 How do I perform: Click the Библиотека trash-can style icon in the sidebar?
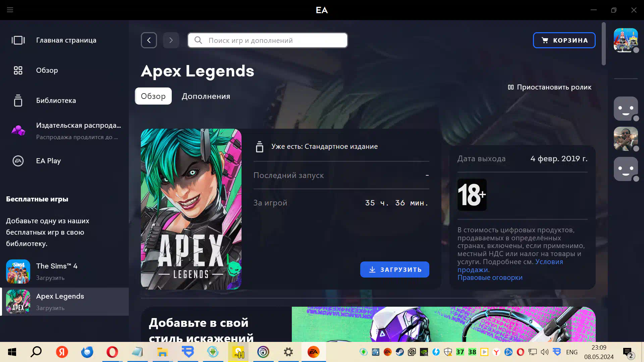tap(18, 101)
